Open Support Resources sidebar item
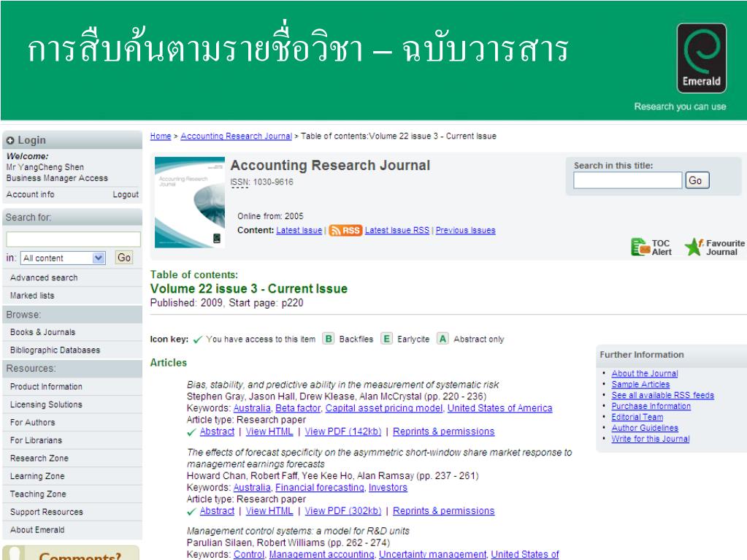Viewport: 747px width, 560px height. pos(47,512)
